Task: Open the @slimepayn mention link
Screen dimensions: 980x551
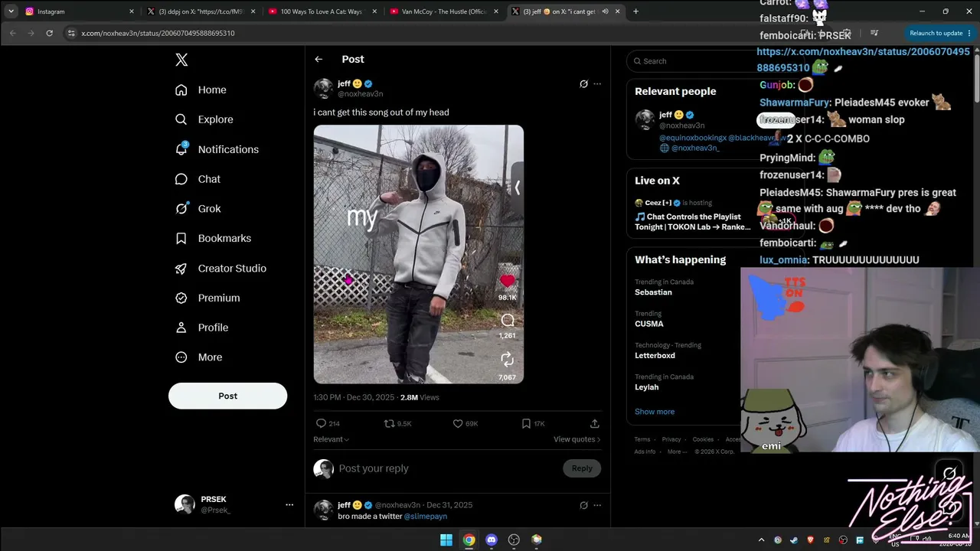Action: pos(425,517)
